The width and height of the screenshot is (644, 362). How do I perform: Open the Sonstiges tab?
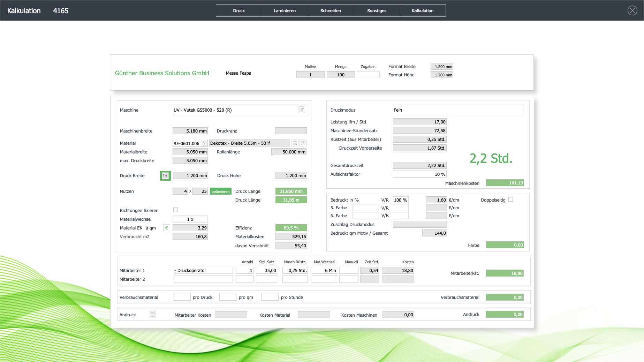click(x=377, y=10)
